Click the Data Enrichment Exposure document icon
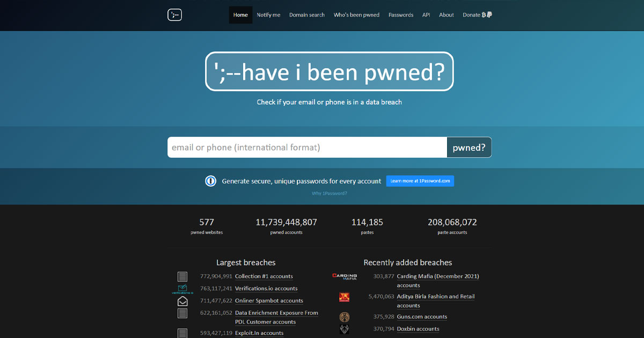644x338 pixels. tap(182, 313)
